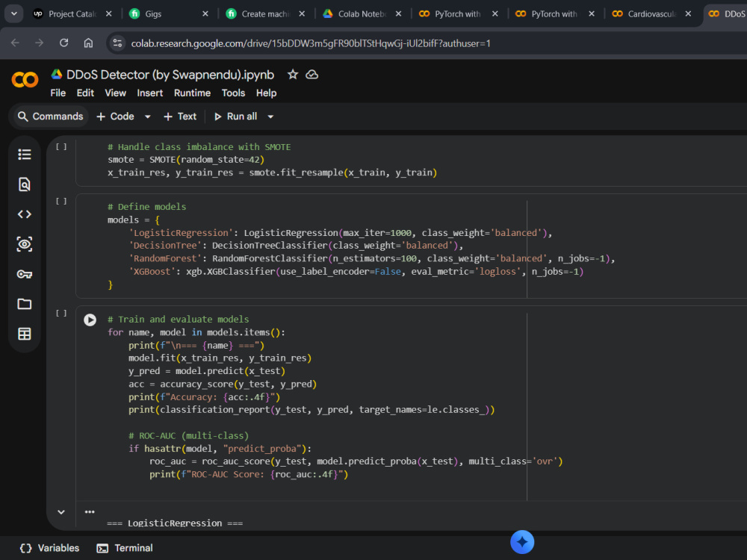Go back in browser history
The height and width of the screenshot is (560, 747).
tap(15, 43)
